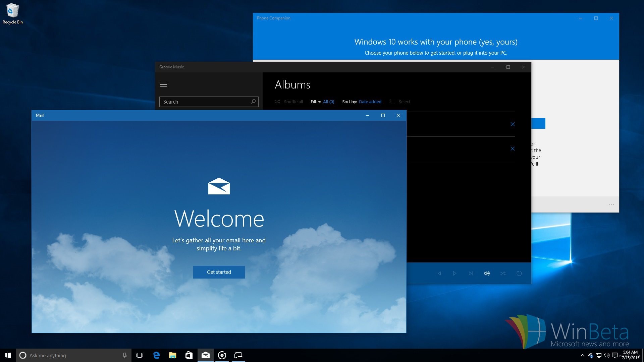Viewport: 644px width, 362px height.
Task: Expand the hidden system tray icons
Action: click(x=583, y=355)
